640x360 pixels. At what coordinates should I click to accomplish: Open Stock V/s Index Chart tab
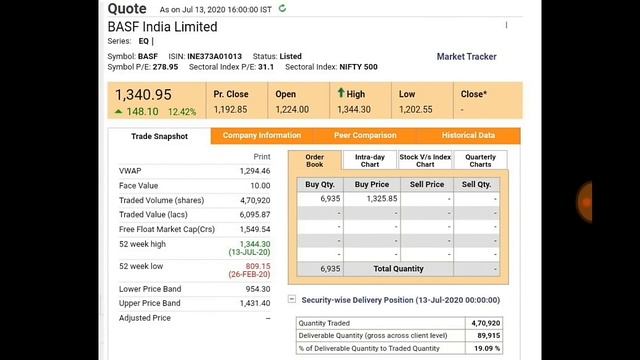click(425, 160)
